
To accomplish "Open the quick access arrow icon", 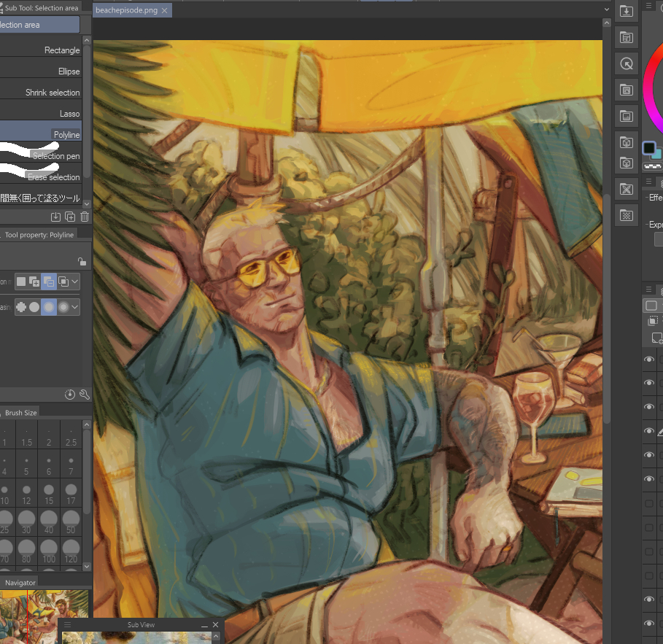I will tap(625, 64).
